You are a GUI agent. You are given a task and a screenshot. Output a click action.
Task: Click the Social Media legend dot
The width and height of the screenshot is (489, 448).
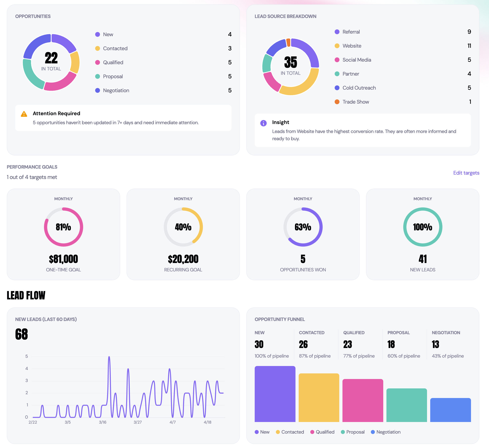(x=337, y=60)
